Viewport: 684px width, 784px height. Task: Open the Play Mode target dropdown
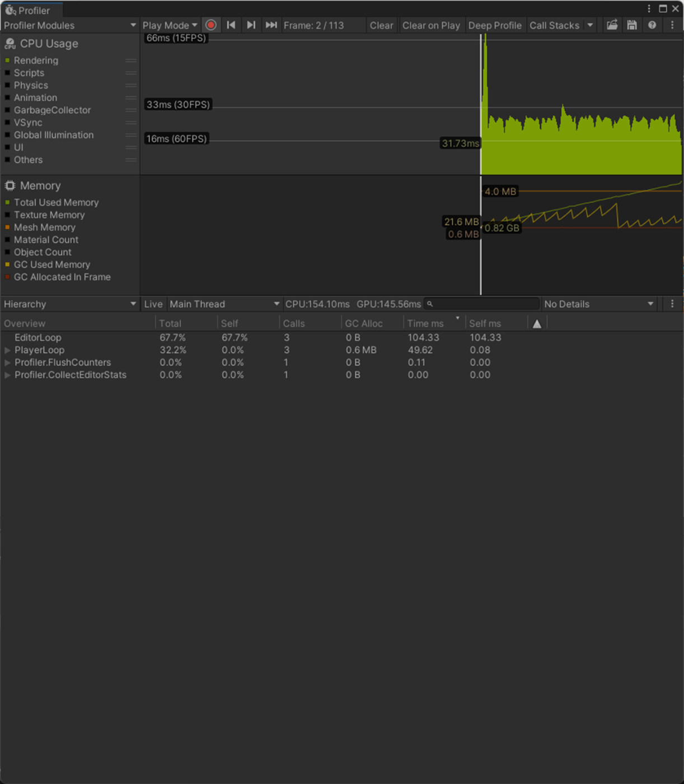click(170, 25)
